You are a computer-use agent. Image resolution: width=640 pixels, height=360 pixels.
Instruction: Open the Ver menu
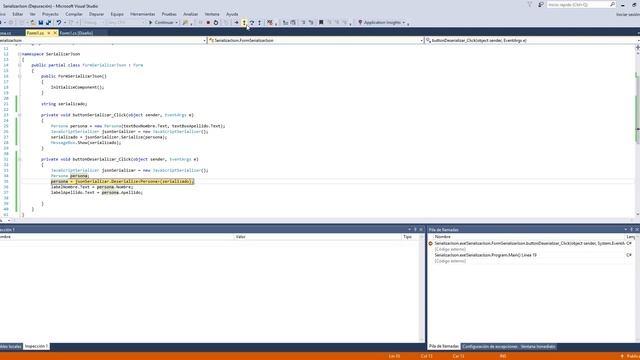click(x=33, y=14)
